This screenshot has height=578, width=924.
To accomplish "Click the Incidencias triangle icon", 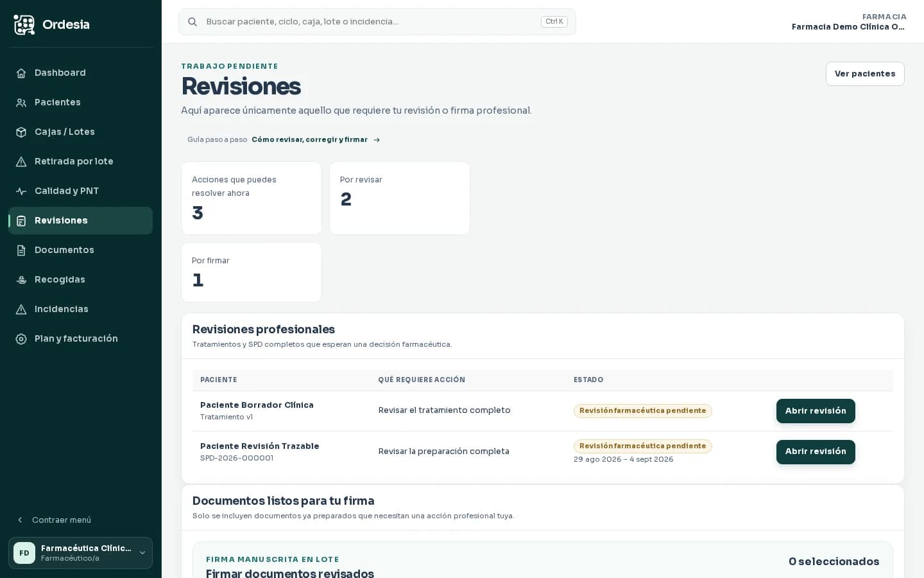I will (21, 310).
